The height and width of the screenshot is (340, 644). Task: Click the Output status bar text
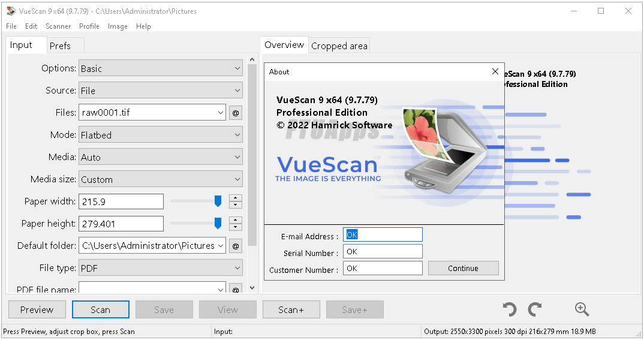coord(510,332)
